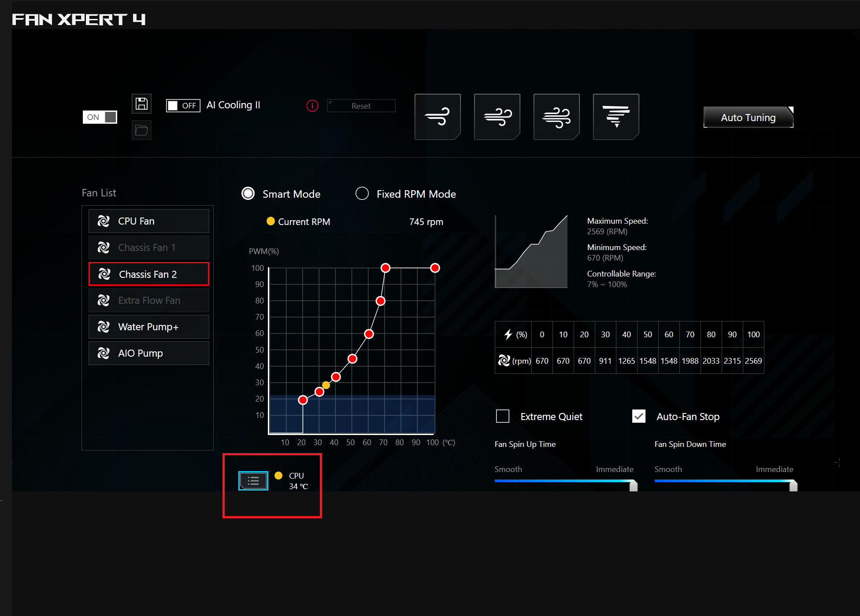Click the fan icon beside AIO Pump
This screenshot has width=860, height=616.
click(104, 353)
